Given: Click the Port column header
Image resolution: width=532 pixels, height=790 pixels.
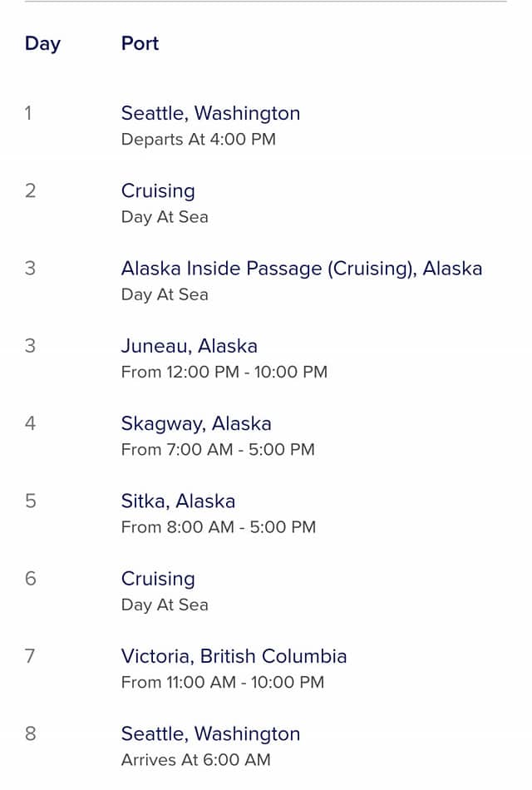Looking at the screenshot, I should (x=140, y=43).
